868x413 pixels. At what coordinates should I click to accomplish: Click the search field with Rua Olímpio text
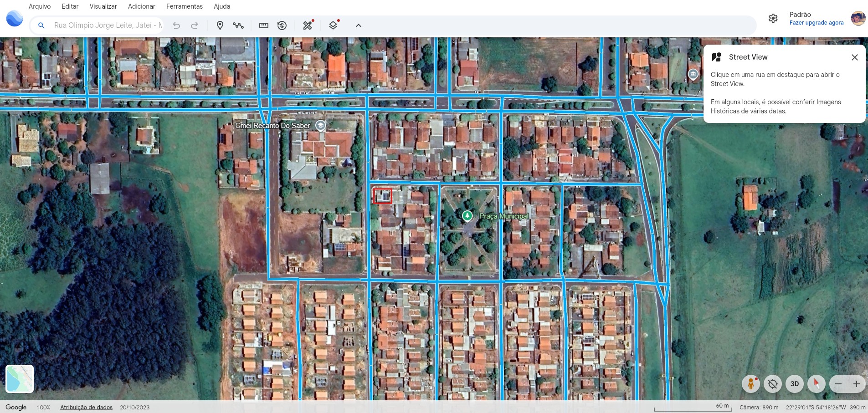pos(108,25)
